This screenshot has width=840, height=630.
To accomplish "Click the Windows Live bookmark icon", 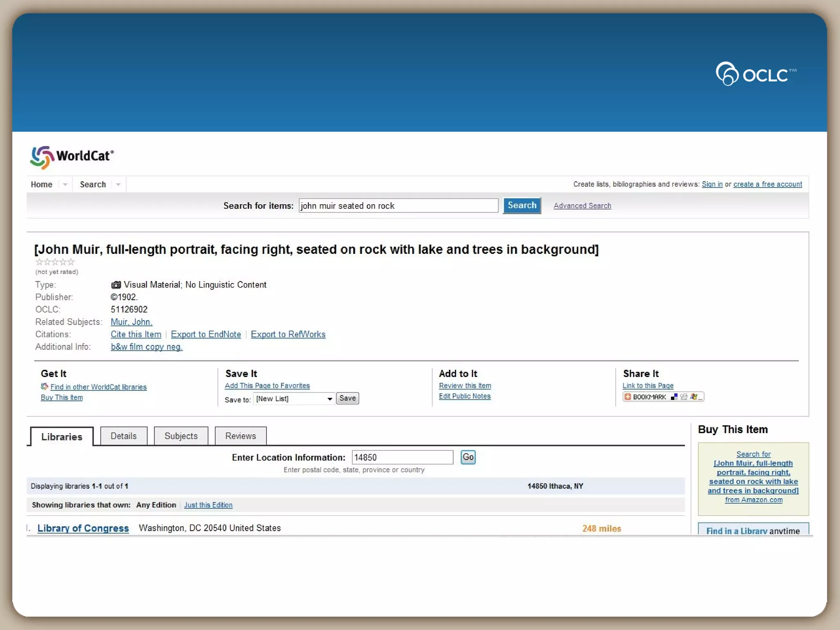I will click(694, 397).
